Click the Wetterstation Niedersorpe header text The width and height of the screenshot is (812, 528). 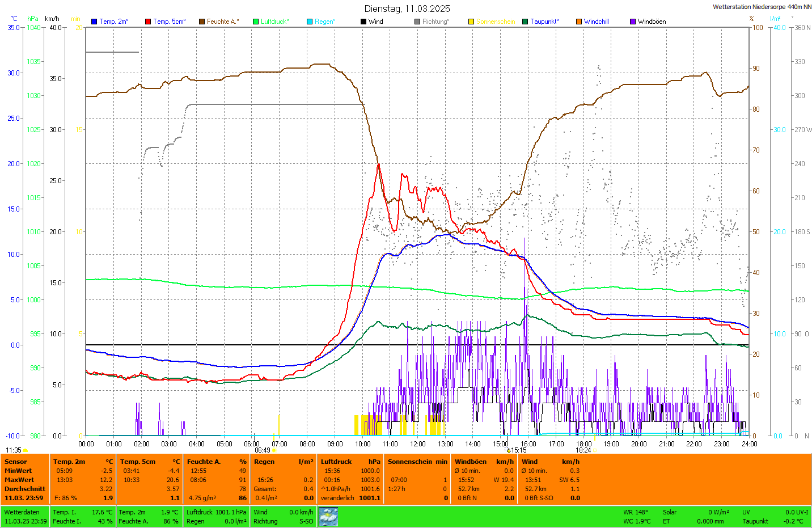[762, 7]
